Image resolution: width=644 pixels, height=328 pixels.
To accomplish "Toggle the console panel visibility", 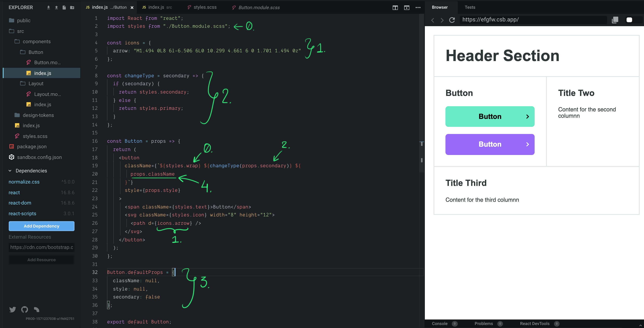I will [441, 323].
